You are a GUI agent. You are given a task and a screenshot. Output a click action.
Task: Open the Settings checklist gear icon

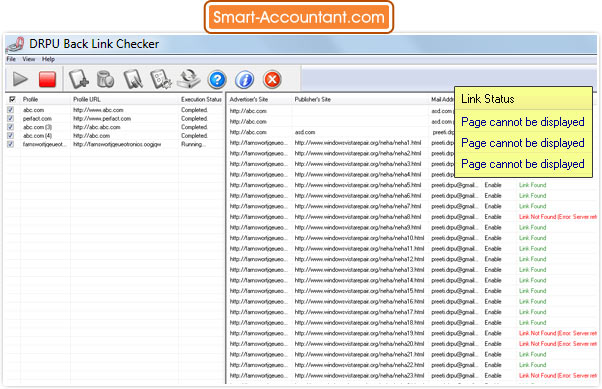tap(160, 79)
